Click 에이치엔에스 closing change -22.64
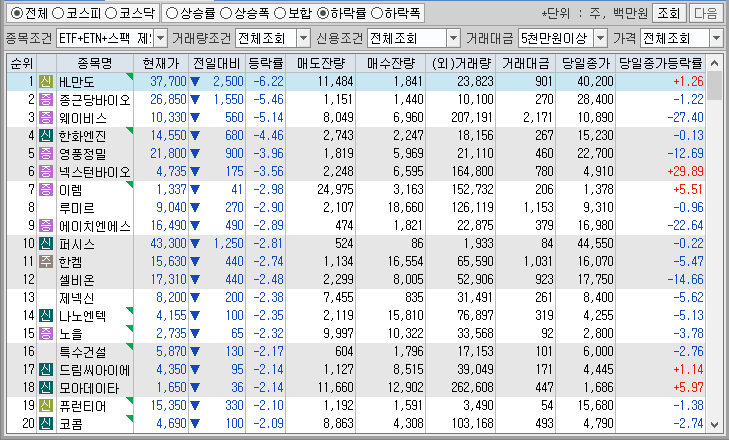Screen dimensions: 729x440 pos(685,225)
